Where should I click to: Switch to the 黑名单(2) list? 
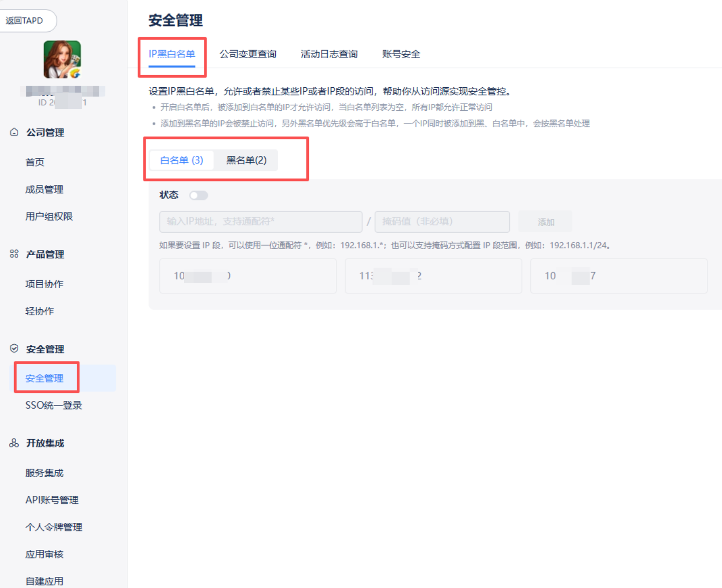point(246,160)
